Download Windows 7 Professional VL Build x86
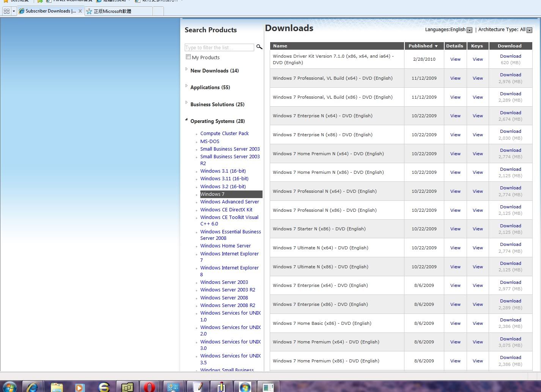This screenshot has width=541, height=392. click(x=510, y=94)
